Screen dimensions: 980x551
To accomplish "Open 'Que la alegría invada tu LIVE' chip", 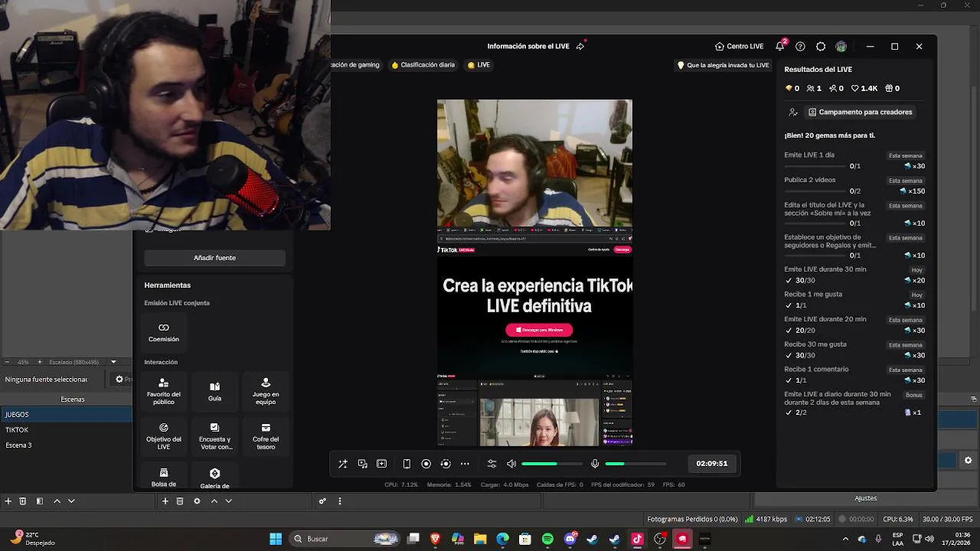I will click(724, 65).
